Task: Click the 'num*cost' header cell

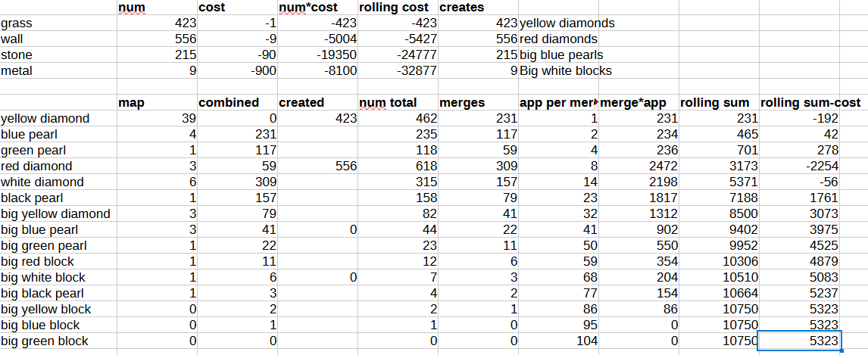Action: (318, 8)
